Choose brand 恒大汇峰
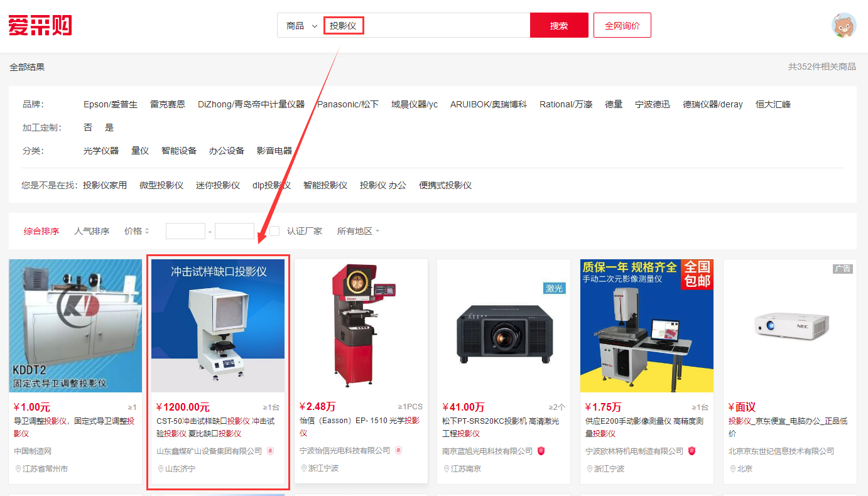 pyautogui.click(x=773, y=104)
